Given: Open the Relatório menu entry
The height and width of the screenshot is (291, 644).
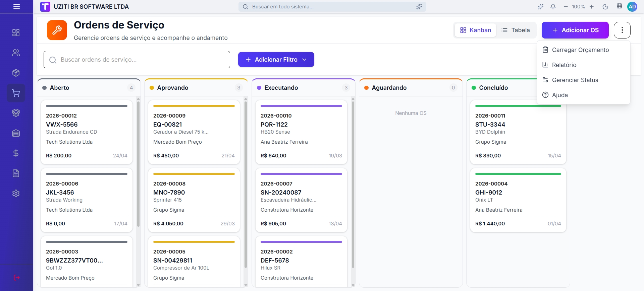Looking at the screenshot, I should (x=564, y=65).
